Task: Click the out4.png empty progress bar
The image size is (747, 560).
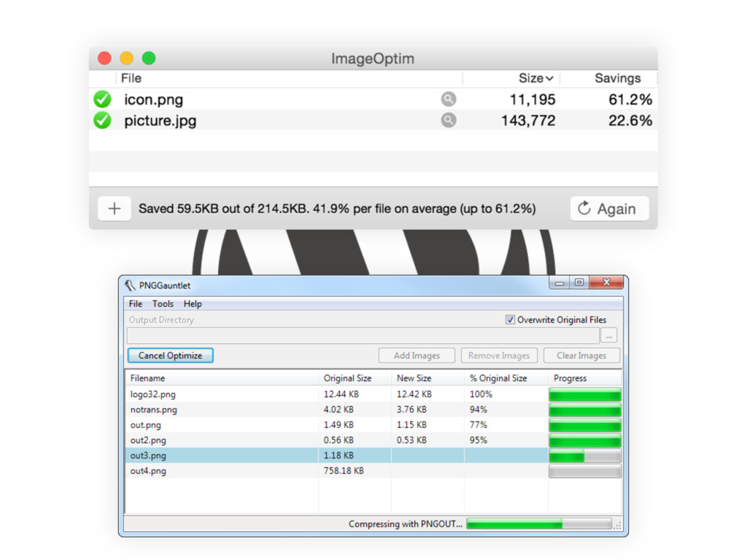Action: 585,472
